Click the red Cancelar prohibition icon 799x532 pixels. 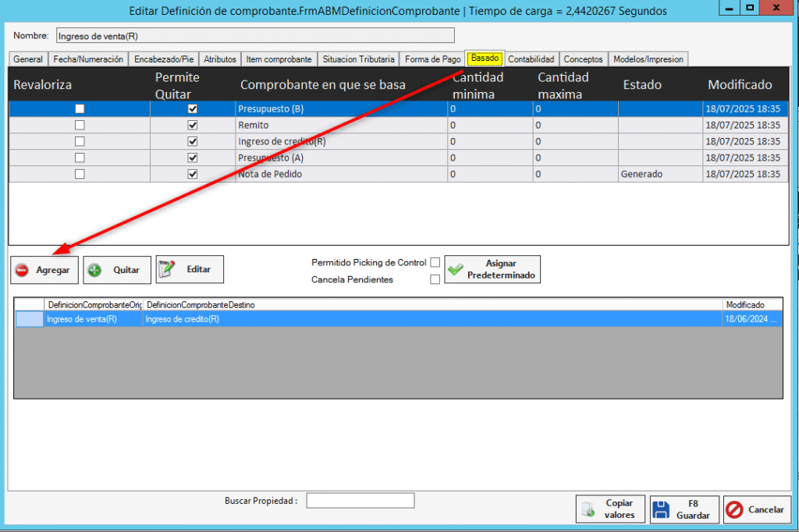click(x=734, y=510)
